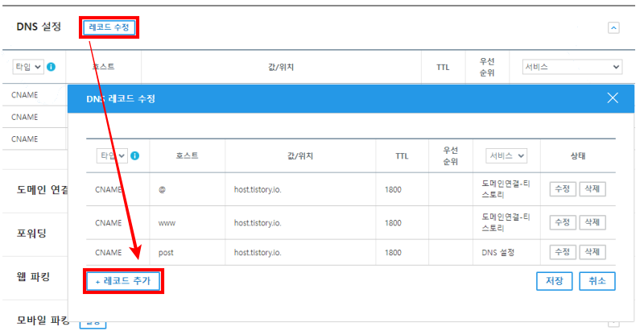This screenshot has width=644, height=331.
Task: Click the info icon beside dialog 타입 dropdown
Action: tap(134, 155)
